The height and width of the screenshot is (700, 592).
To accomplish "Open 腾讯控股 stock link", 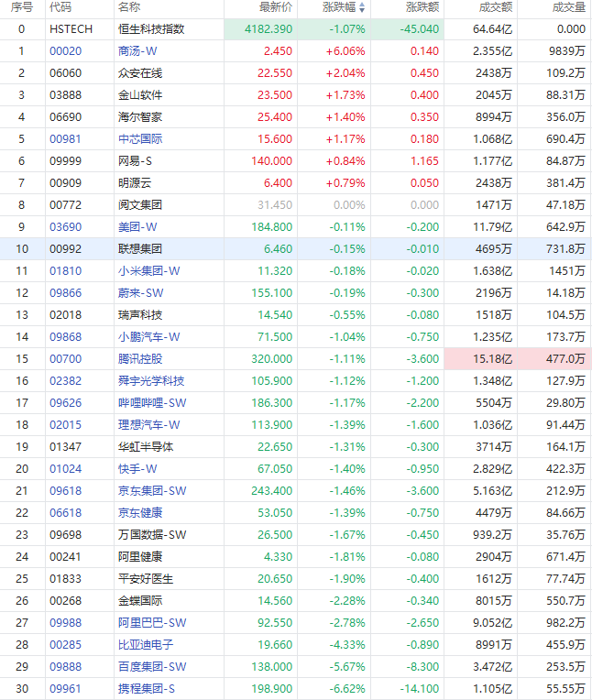I will point(140,359).
